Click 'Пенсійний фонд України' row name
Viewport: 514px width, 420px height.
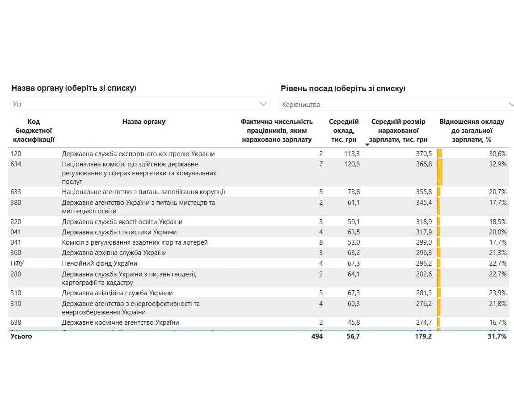99,263
